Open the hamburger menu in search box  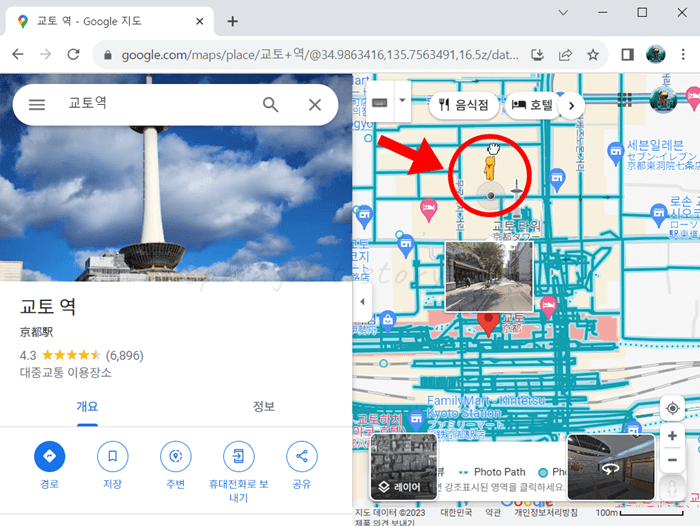37,104
